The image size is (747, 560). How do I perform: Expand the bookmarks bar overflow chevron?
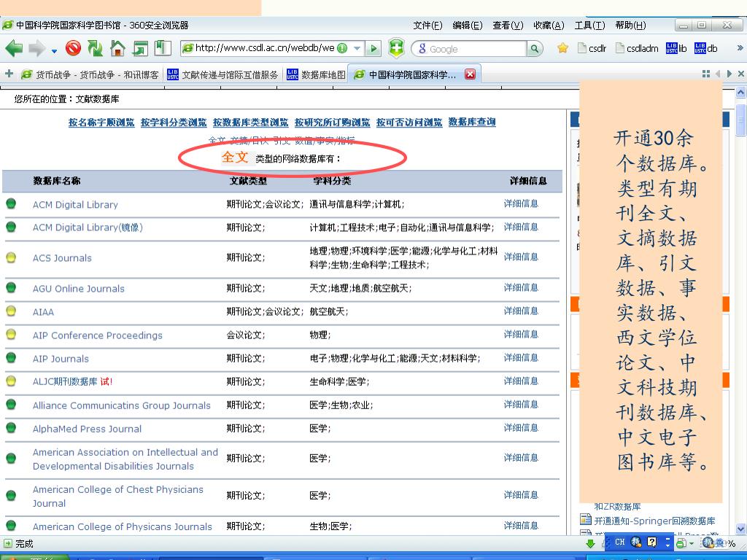(740, 47)
